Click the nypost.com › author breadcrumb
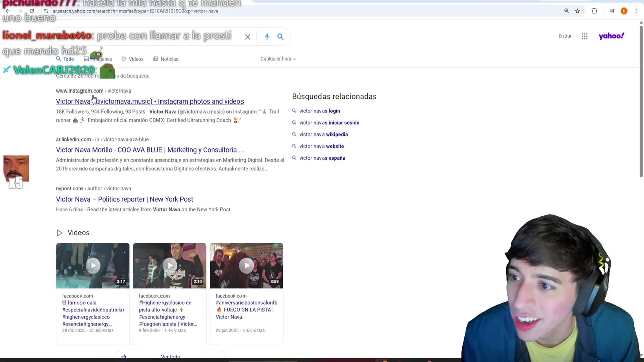The image size is (644, 362). pyautogui.click(x=94, y=188)
